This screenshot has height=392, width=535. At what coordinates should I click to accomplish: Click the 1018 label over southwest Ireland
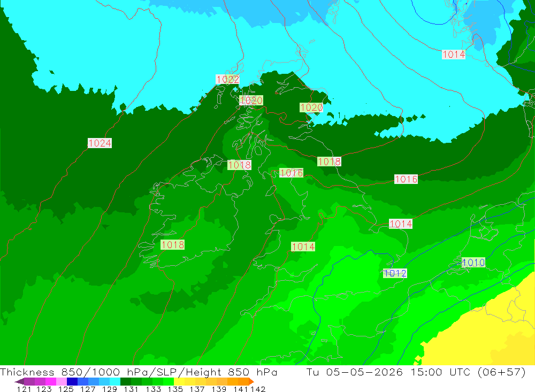[x=173, y=244]
